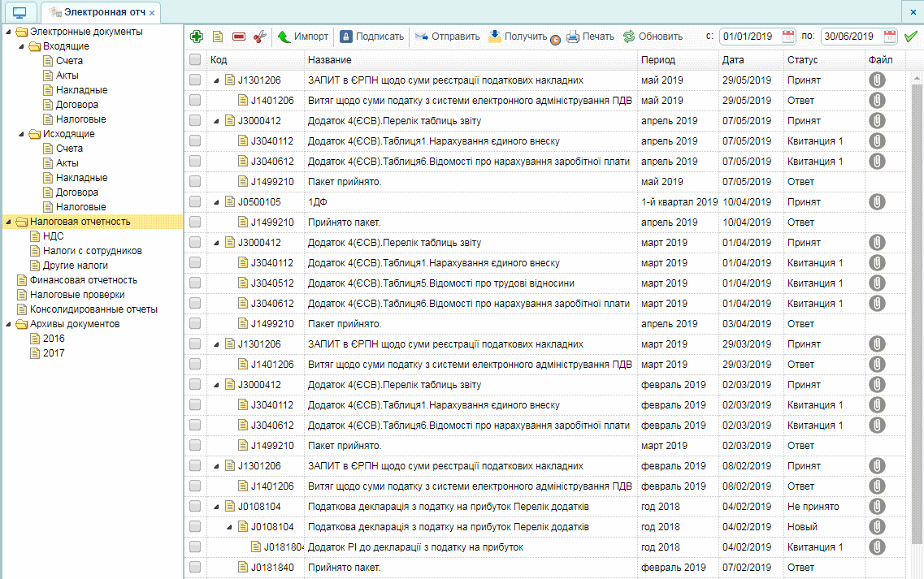Open attachment icon for J0108104 Не принято row
The width and height of the screenshot is (924, 579).
point(877,506)
